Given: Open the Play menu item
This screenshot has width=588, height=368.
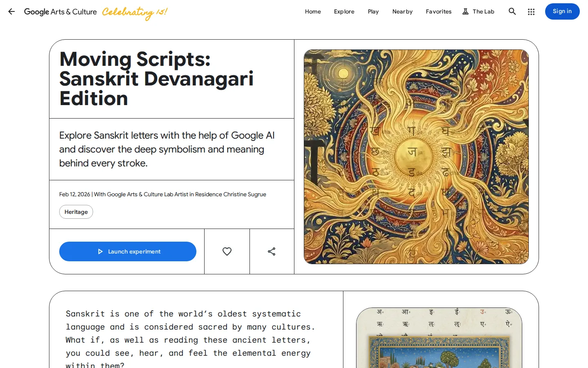Looking at the screenshot, I should (373, 11).
